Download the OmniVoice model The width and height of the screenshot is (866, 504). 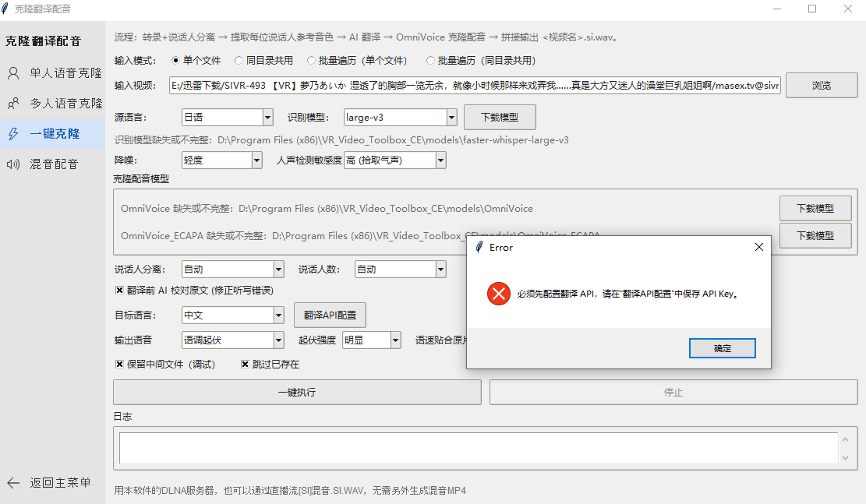pos(815,209)
